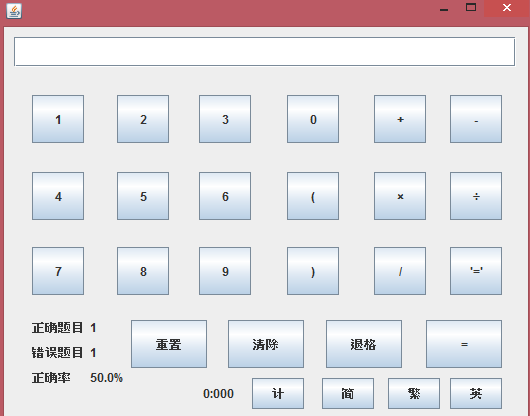The image size is (530, 416).
Task: Select the digit 8 key
Action: (x=143, y=271)
